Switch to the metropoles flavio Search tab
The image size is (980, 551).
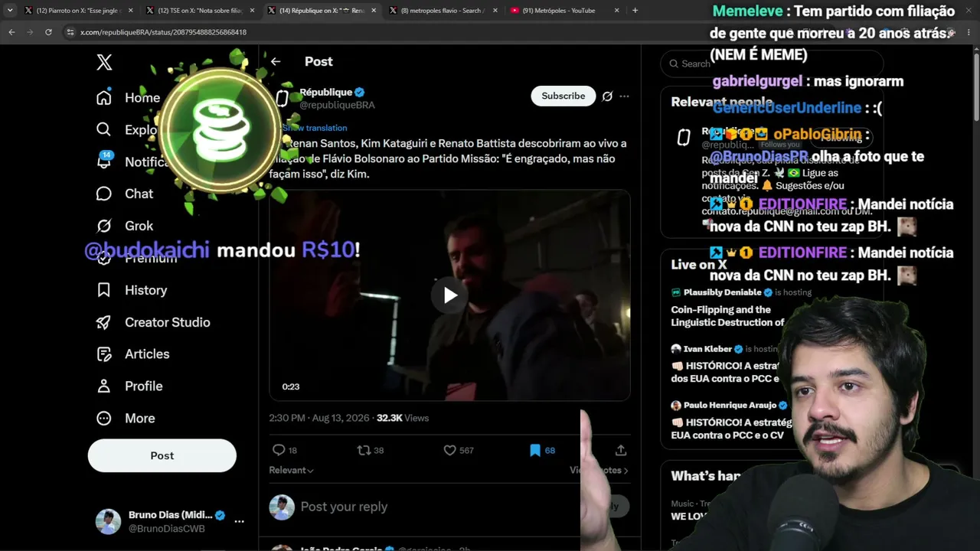tap(443, 11)
